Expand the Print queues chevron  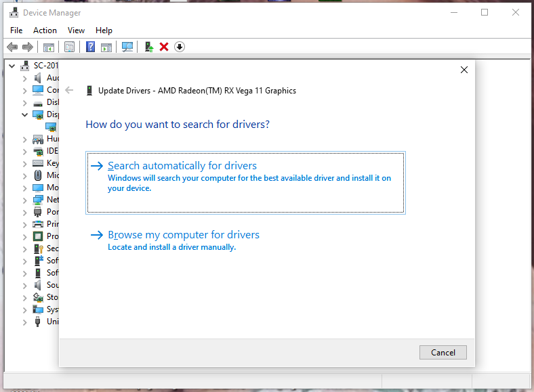click(x=24, y=225)
